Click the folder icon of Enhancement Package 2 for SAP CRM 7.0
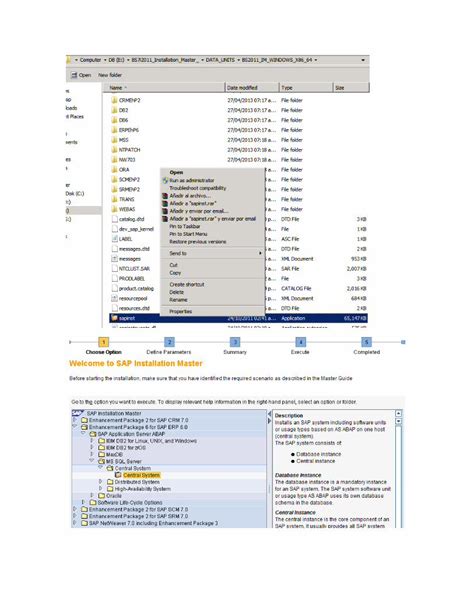 (84, 420)
